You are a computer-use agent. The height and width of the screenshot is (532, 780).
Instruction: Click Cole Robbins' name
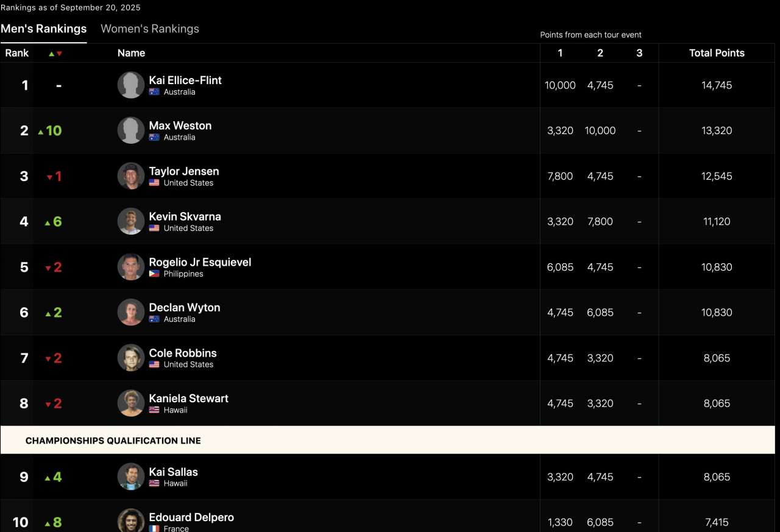[x=183, y=353]
